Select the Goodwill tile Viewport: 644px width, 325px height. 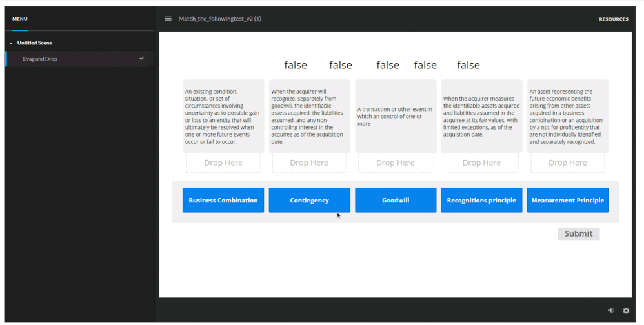tap(396, 201)
